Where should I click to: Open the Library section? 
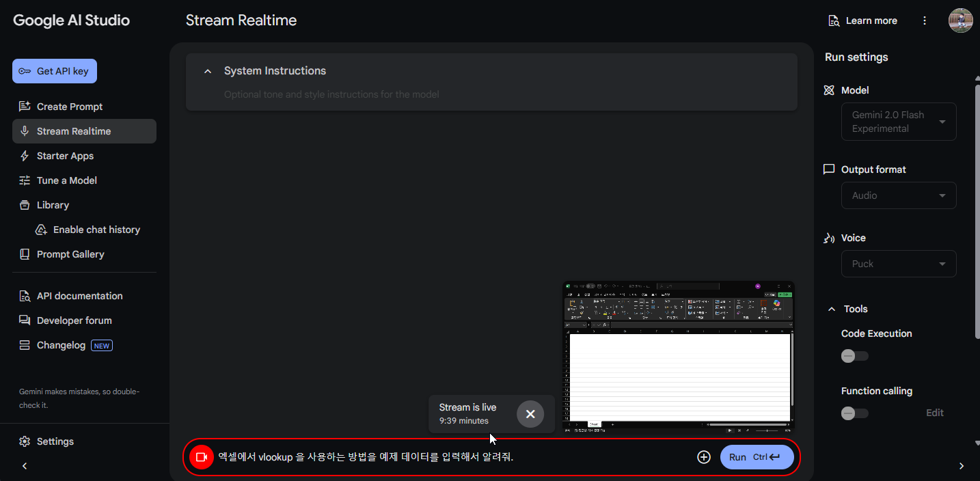[x=53, y=205]
